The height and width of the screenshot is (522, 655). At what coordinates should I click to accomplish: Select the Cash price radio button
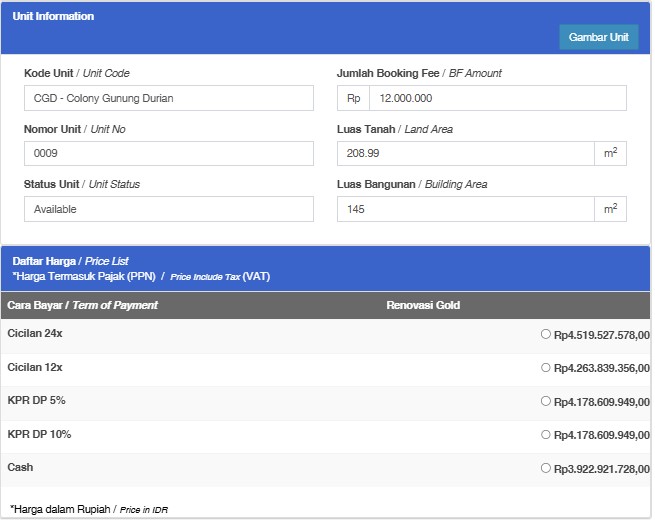coord(546,468)
